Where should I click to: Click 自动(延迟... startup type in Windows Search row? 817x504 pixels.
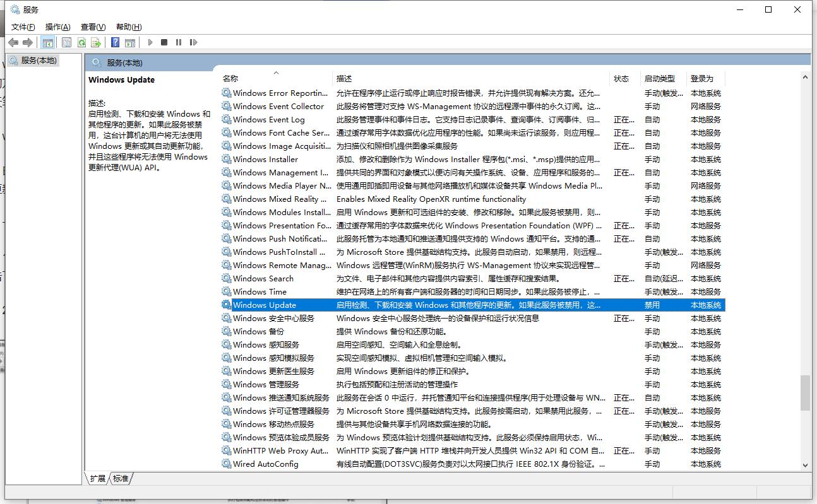point(664,278)
